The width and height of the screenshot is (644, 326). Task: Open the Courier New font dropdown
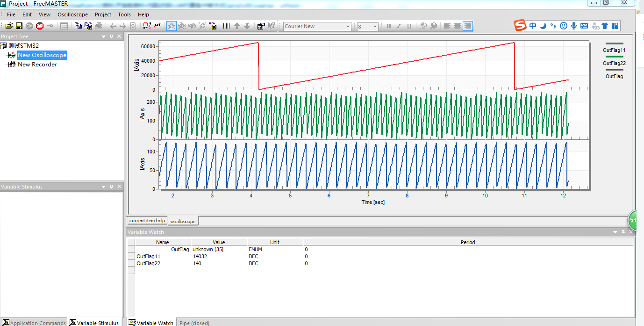tap(348, 26)
